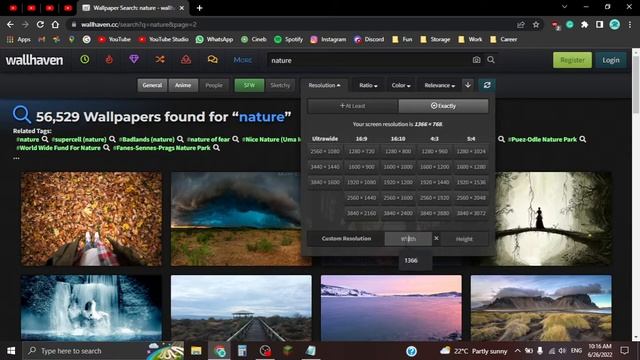Search the #Fanes-Sennes-Prags Nature Park magnifier
This screenshot has width=640, height=360.
[216, 148]
